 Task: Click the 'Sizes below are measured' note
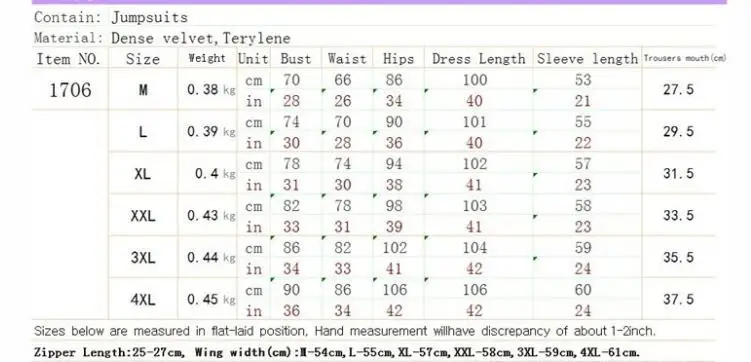345,331
